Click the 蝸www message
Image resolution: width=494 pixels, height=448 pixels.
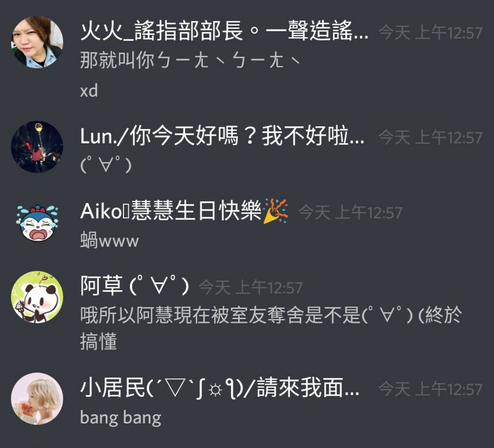110,241
